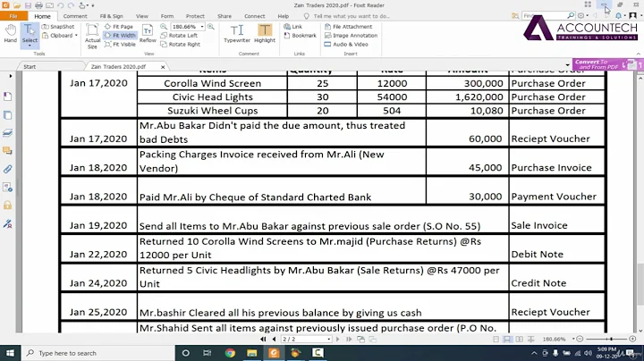Open the Help ribbon tab

click(x=284, y=16)
